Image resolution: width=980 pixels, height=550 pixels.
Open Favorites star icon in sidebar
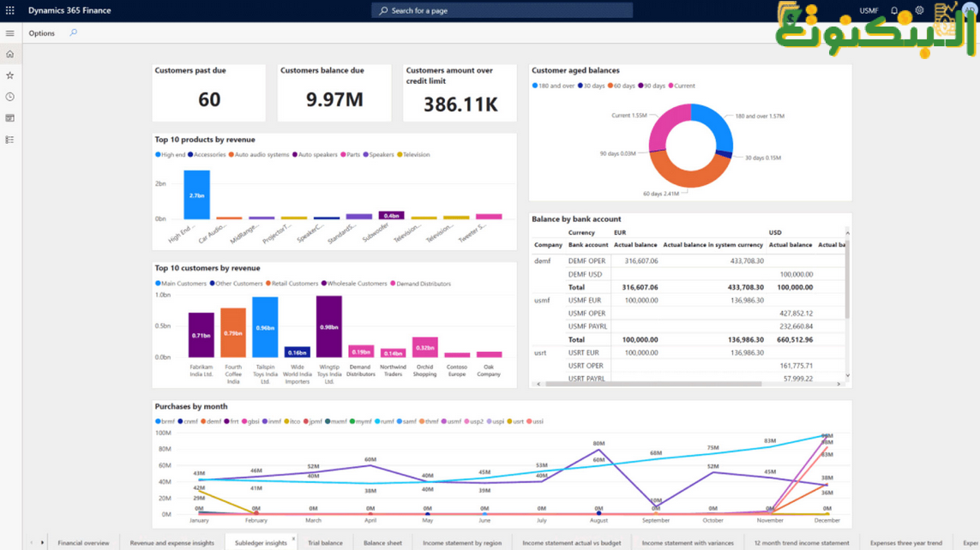click(10, 75)
